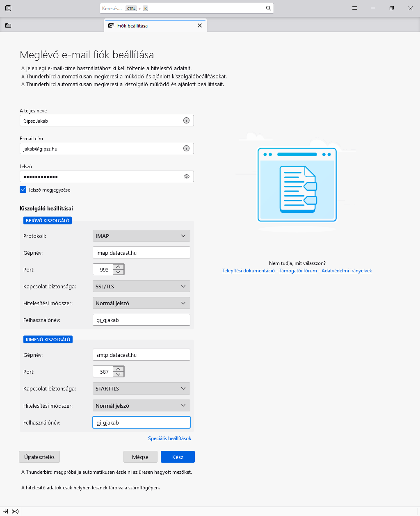The height and width of the screenshot is (516, 420).
Task: Click incoming port 993 number field
Action: [x=103, y=269]
